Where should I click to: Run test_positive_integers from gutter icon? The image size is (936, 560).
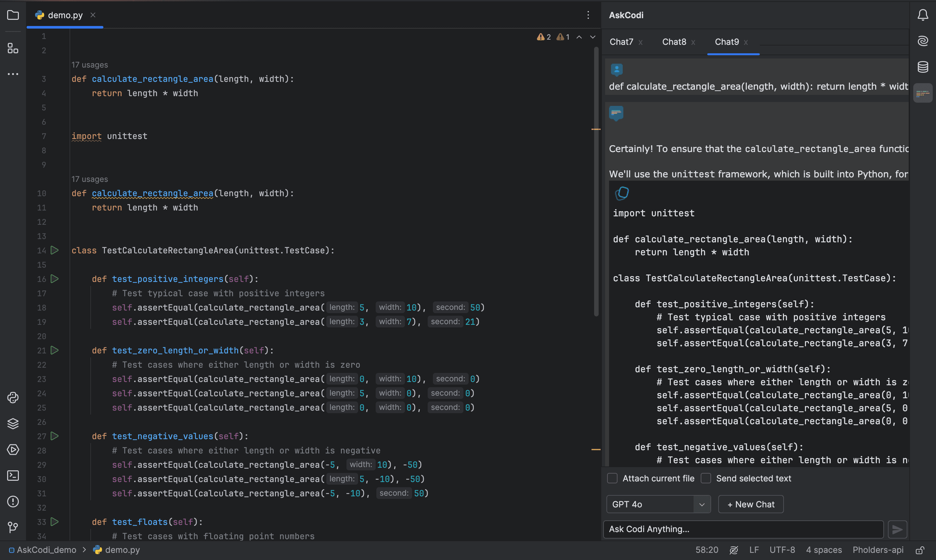(55, 279)
